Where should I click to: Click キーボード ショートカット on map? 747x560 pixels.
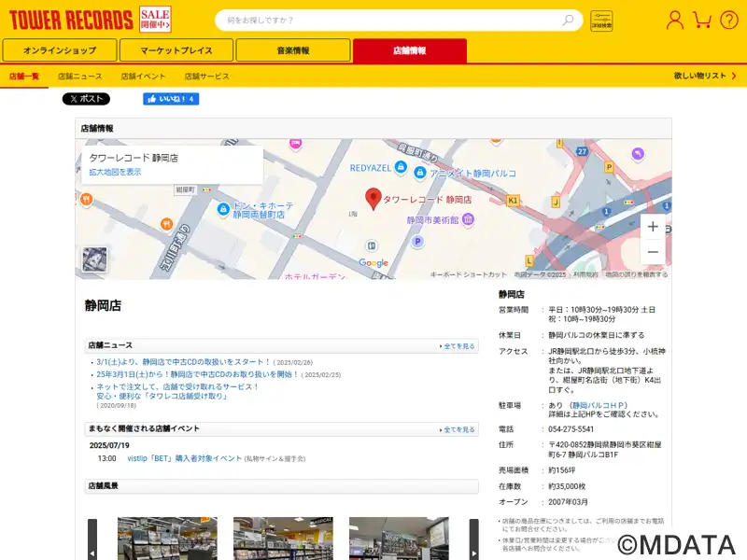(469, 274)
